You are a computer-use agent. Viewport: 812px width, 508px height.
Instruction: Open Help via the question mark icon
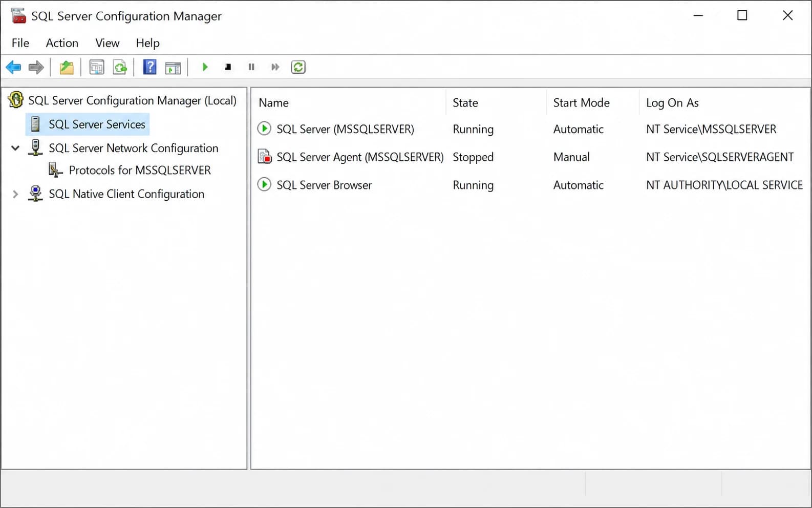click(149, 67)
